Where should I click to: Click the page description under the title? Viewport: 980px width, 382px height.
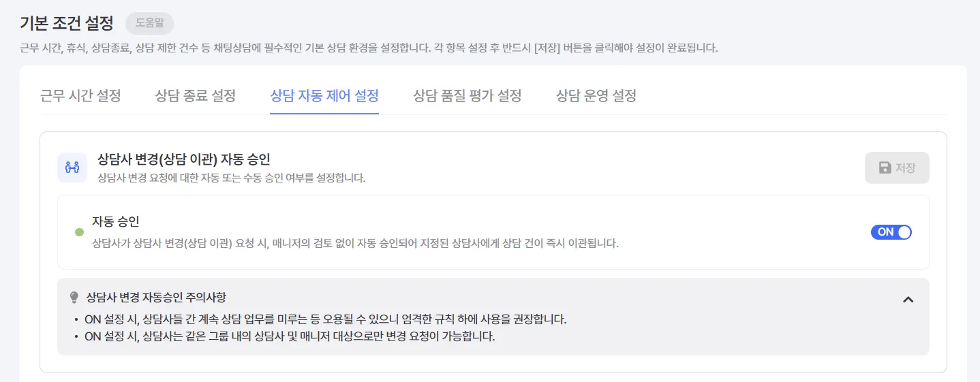click(368, 48)
